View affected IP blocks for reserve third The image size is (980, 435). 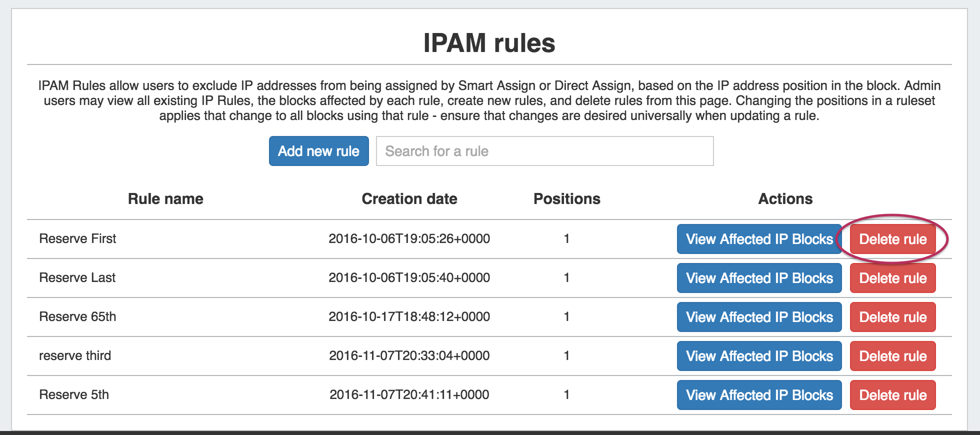click(759, 356)
